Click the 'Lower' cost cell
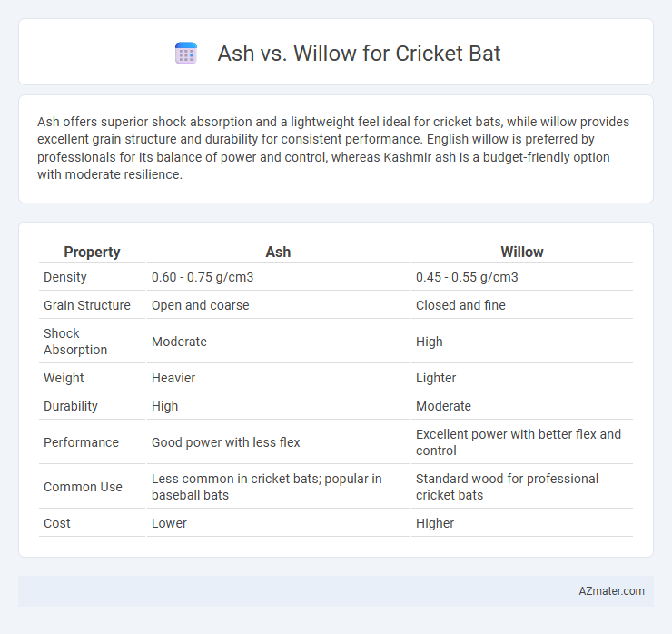Viewport: 672px width, 634px height. [169, 523]
